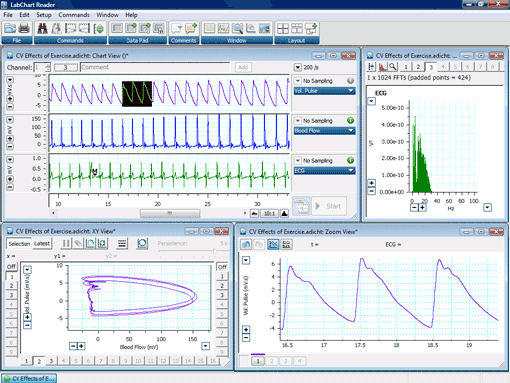Toggle the right Off button in XY View
The width and height of the screenshot is (510, 383).
[222, 267]
